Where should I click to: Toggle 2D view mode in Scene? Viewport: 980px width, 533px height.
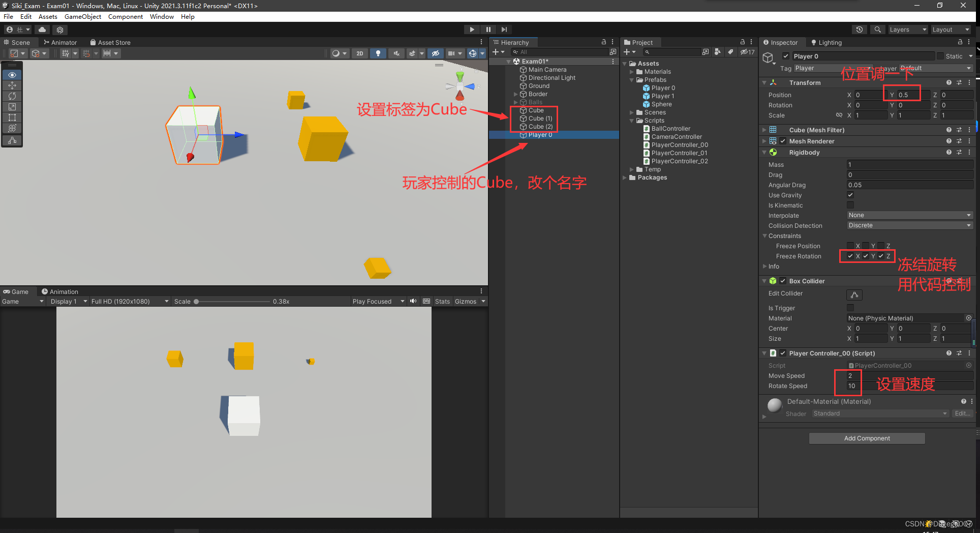coord(359,53)
